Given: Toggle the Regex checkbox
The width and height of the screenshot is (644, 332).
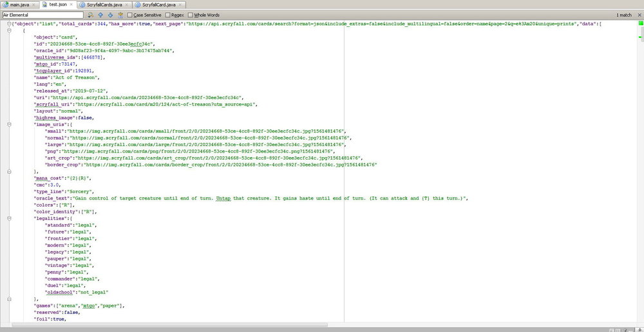Looking at the screenshot, I should coord(169,15).
